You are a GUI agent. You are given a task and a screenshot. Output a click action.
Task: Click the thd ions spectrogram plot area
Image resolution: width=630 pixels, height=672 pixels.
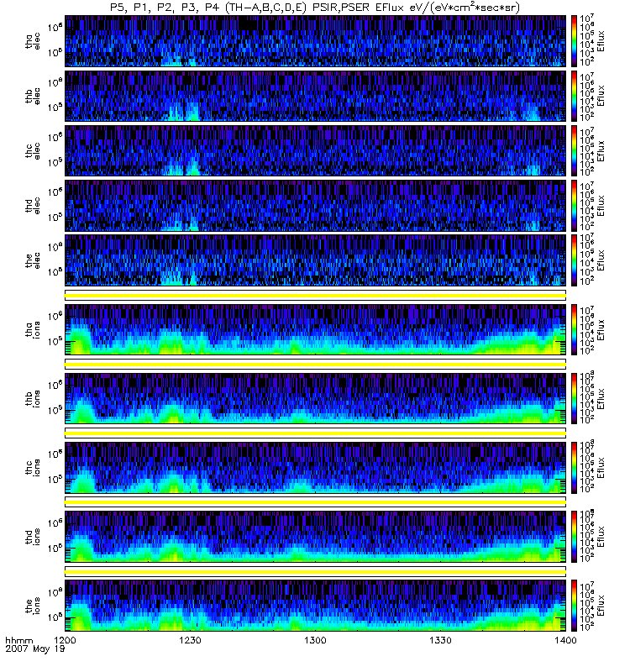(316, 537)
